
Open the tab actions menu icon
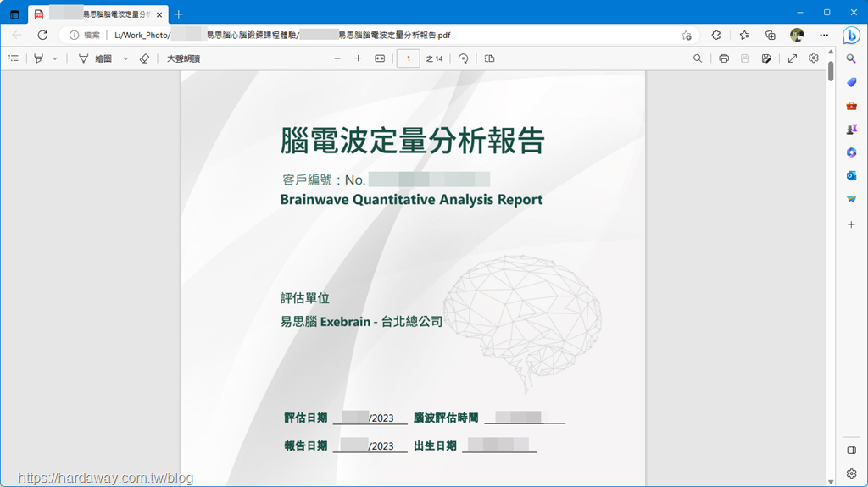pos(14,14)
